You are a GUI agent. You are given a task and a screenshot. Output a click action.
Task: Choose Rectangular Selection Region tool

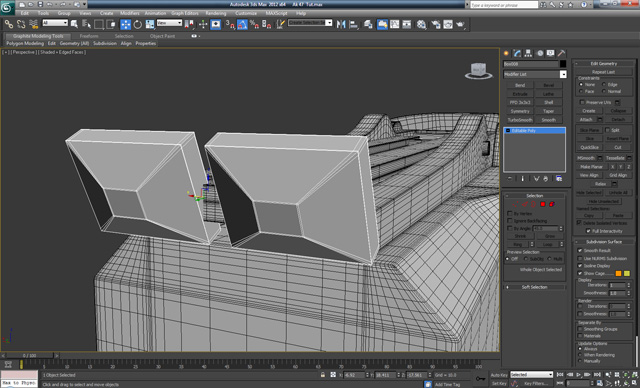coord(99,24)
